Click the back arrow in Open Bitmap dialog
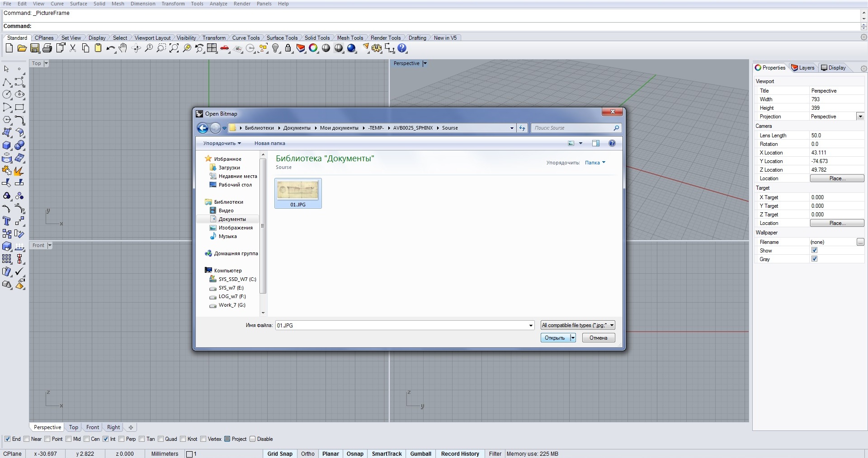Screen dimensions: 868x458 (x=203, y=128)
